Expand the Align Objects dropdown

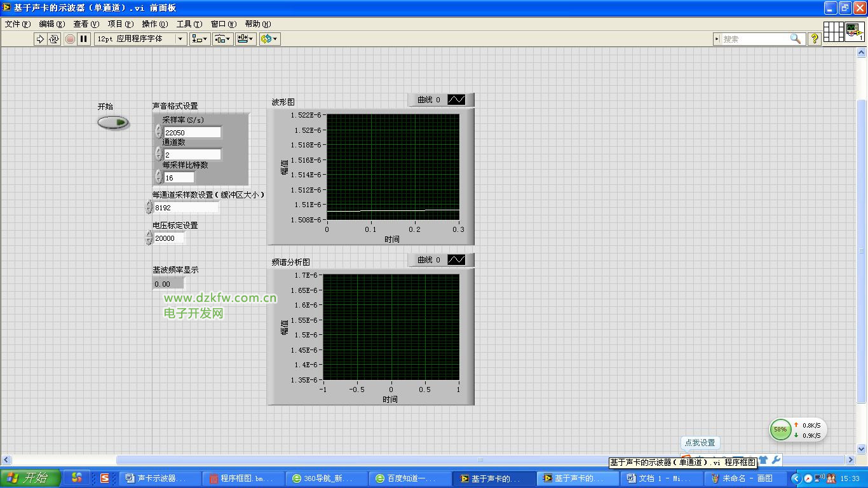(x=200, y=39)
